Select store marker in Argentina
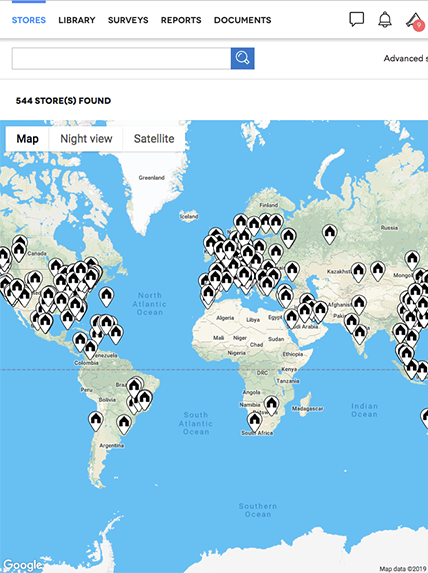 (124, 425)
